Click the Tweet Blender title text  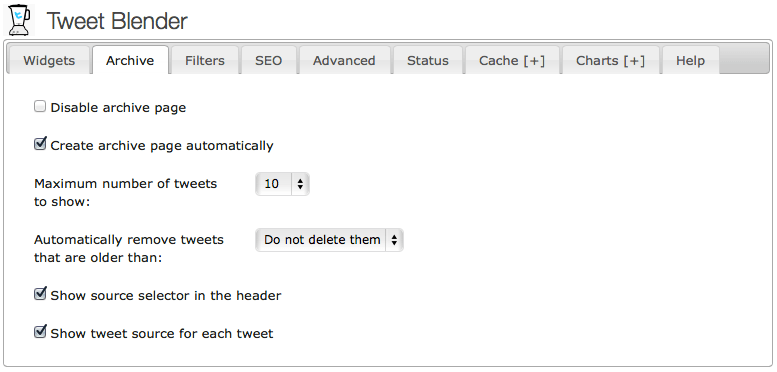[117, 21]
